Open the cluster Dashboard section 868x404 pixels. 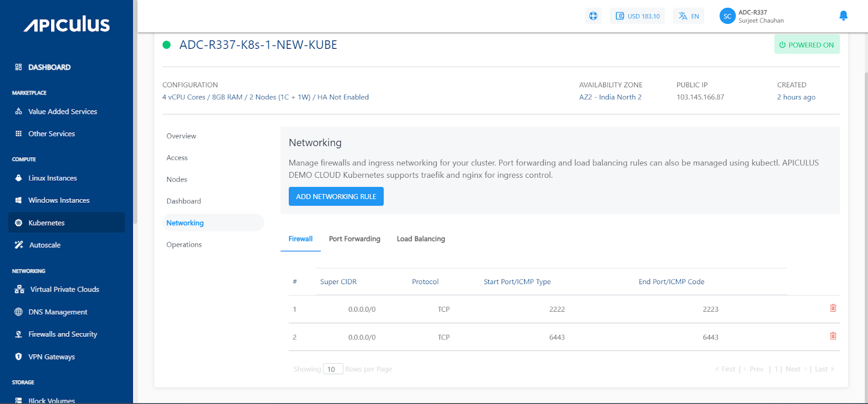tap(184, 201)
